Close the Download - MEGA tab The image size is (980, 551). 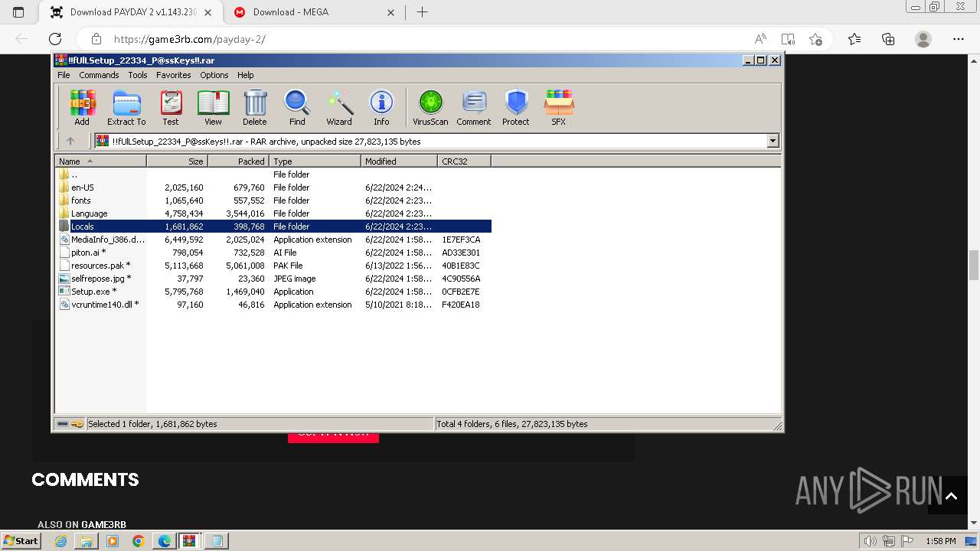pyautogui.click(x=390, y=12)
